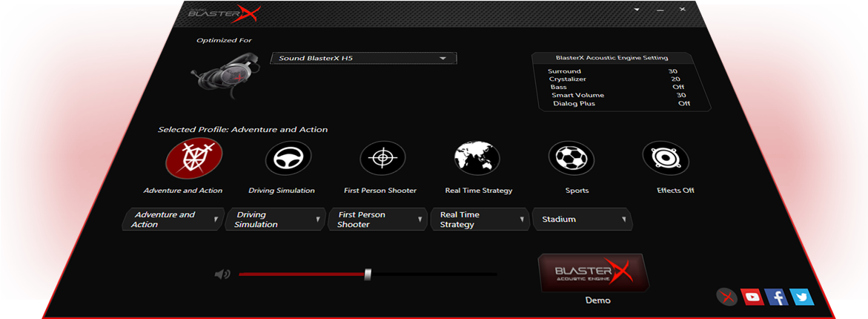This screenshot has width=868, height=319.
Task: Click the Dialog Plus setting row
Action: [x=622, y=104]
